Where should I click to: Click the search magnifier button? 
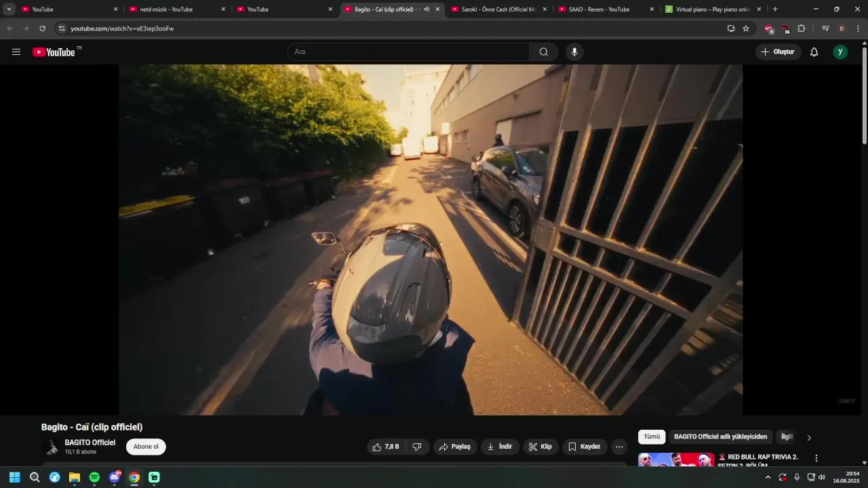(543, 52)
